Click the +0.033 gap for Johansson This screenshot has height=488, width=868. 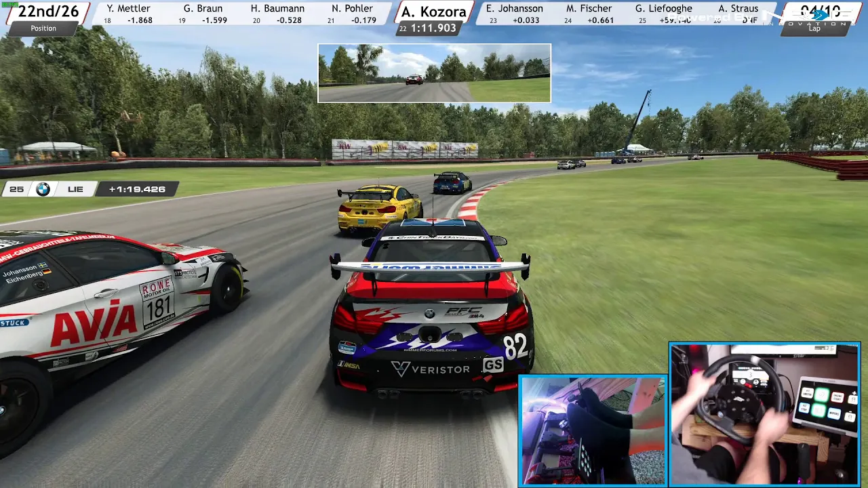[x=526, y=20]
